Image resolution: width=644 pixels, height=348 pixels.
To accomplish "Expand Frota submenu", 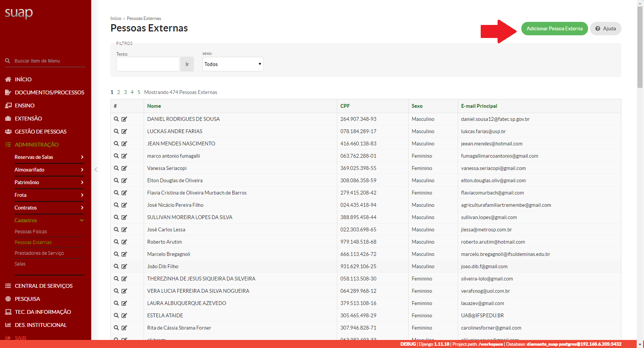I will (49, 195).
